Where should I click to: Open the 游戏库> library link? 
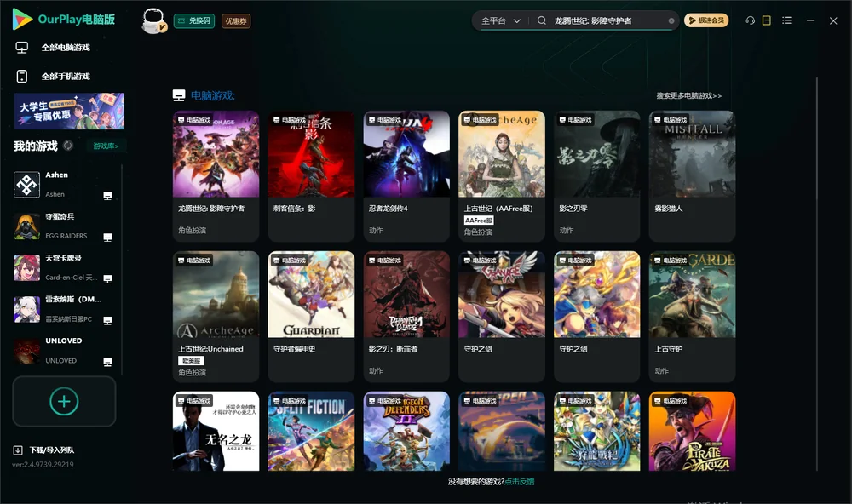click(106, 146)
